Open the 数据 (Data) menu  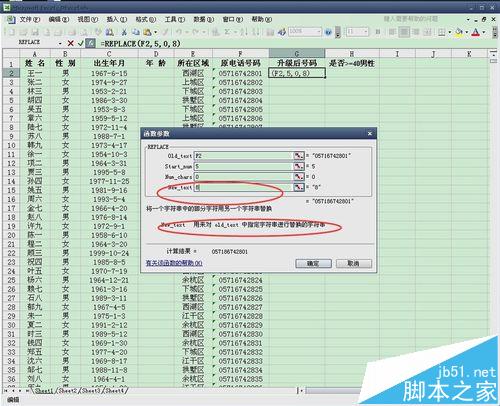coord(203,19)
